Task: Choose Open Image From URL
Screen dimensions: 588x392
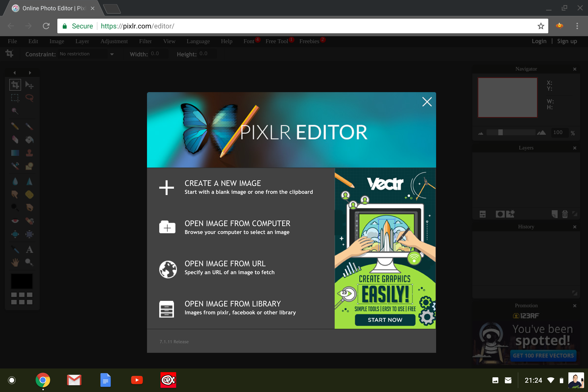Action: click(217, 268)
